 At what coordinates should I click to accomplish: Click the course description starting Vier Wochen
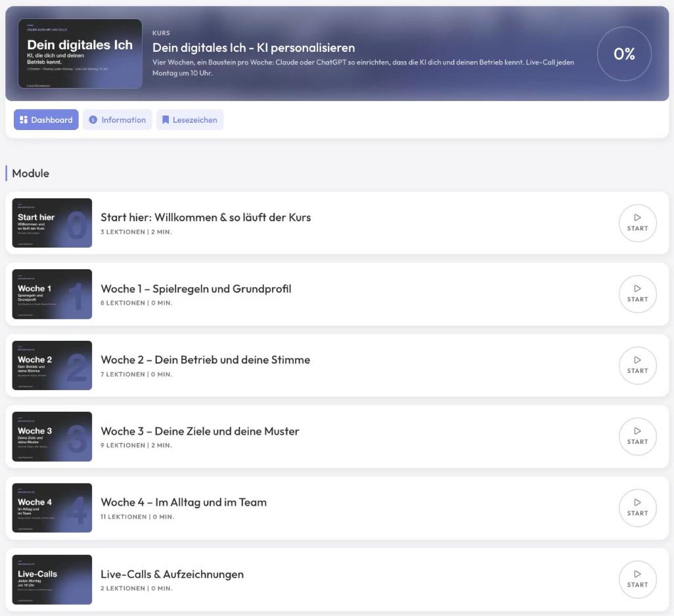point(363,68)
